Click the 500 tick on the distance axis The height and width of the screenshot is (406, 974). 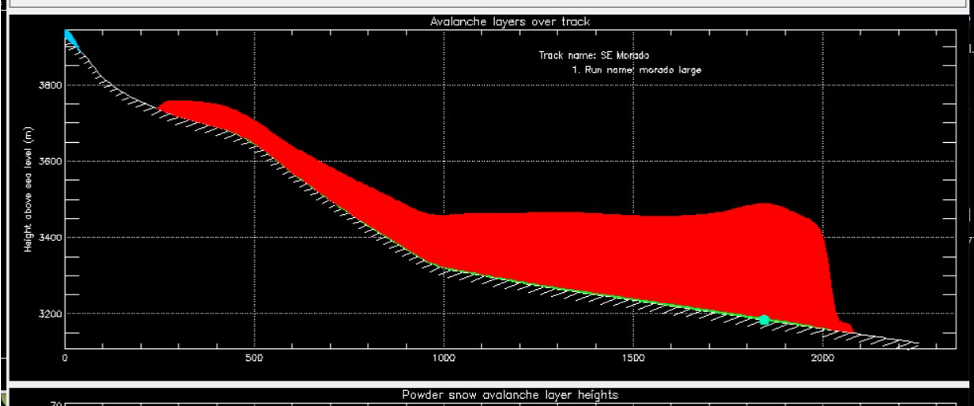[254, 357]
